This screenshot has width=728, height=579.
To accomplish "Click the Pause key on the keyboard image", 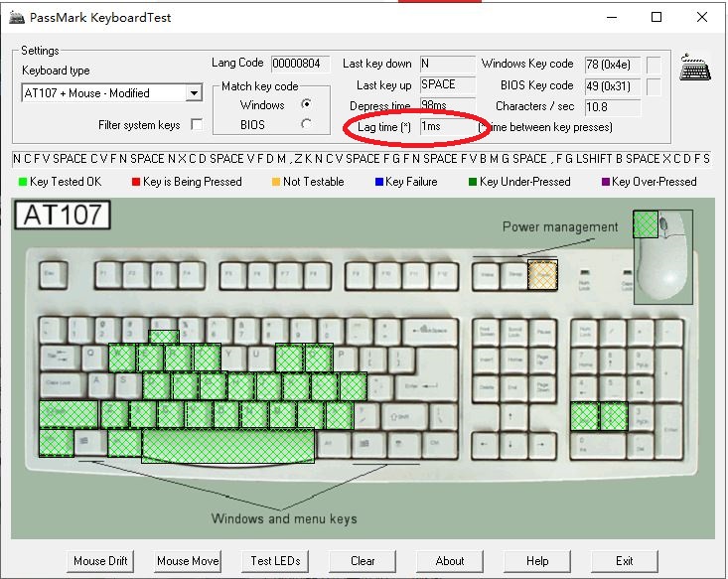I will coord(542,332).
